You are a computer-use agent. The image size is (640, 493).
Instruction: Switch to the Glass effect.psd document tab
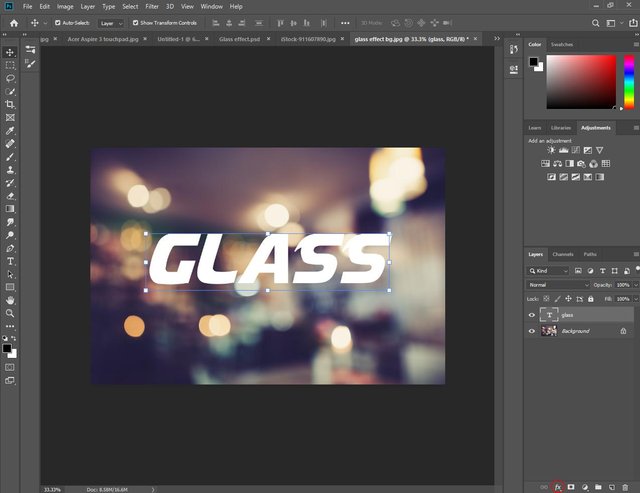tap(240, 39)
